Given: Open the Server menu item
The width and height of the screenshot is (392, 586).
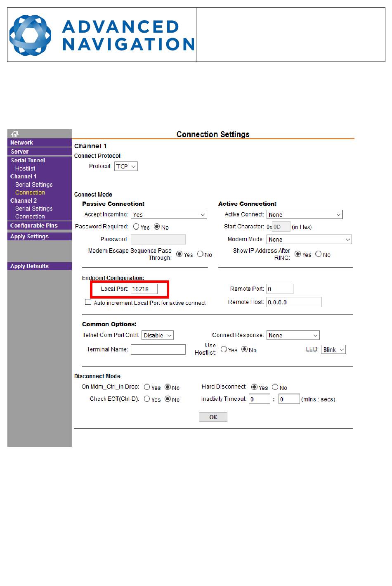Looking at the screenshot, I should coord(20,152).
